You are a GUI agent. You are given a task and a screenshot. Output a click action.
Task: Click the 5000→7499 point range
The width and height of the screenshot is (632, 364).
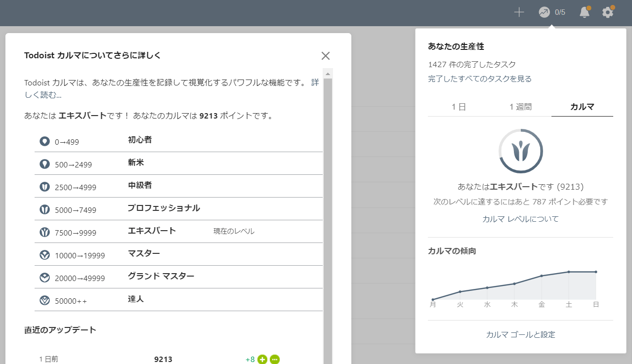(x=76, y=210)
